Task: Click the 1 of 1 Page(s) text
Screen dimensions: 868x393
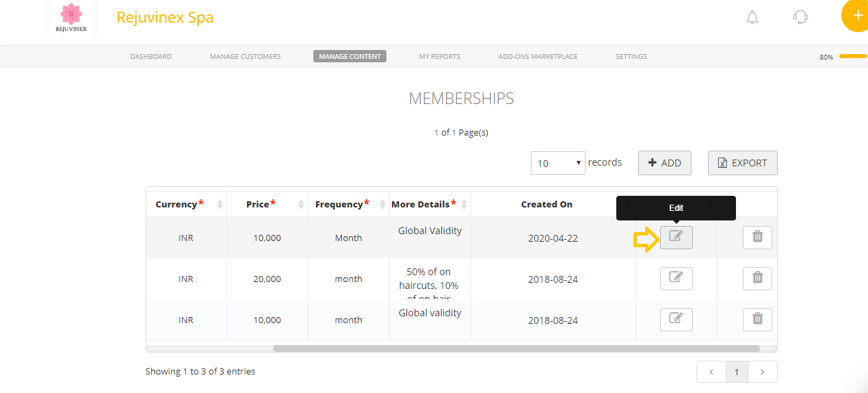Action: coord(461,132)
